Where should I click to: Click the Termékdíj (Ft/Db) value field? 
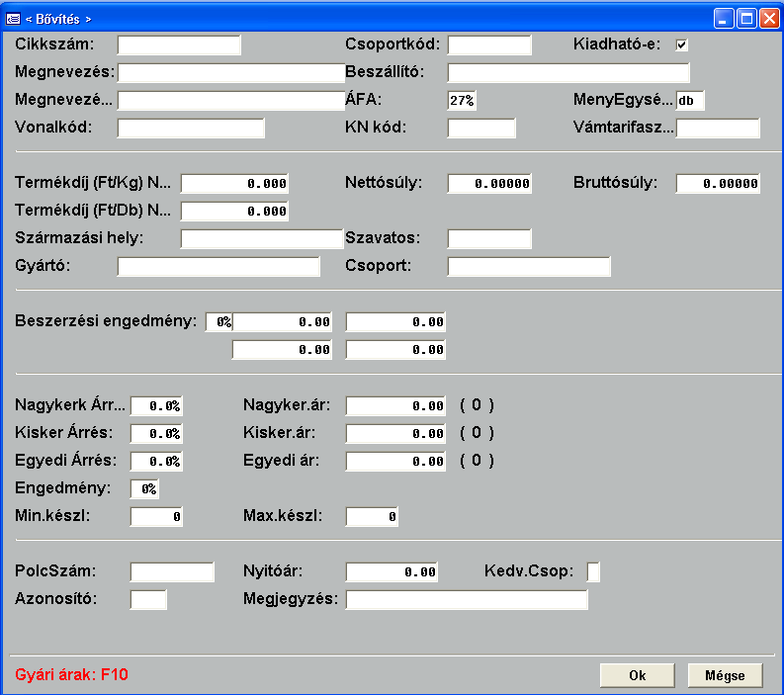coord(234,211)
